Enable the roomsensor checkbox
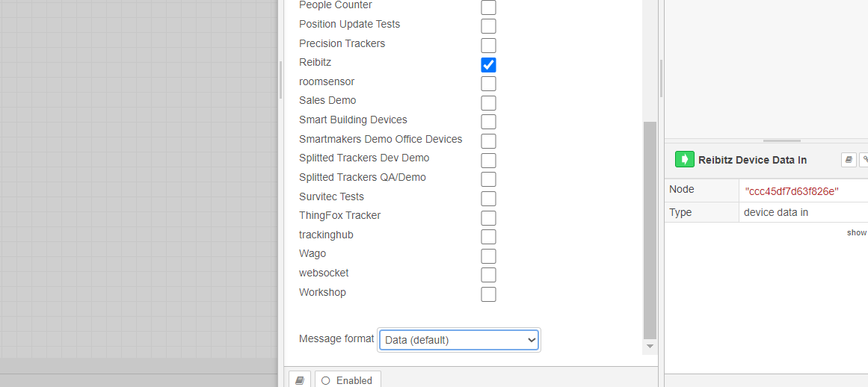868x387 pixels. click(x=488, y=83)
